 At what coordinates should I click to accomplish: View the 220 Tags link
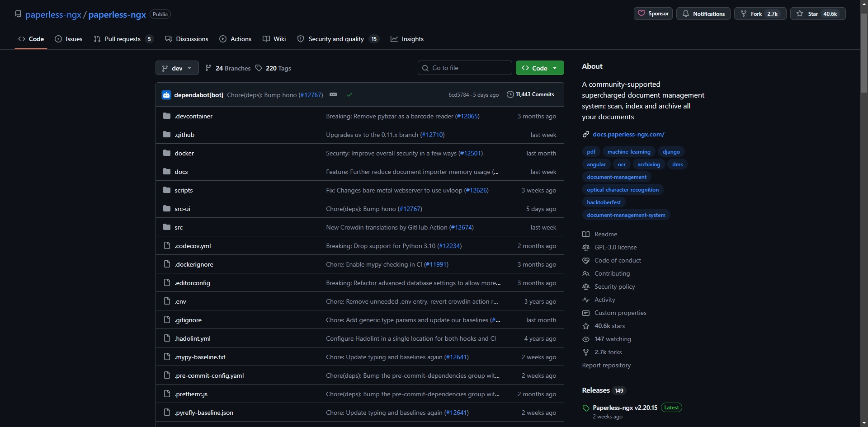(x=273, y=68)
